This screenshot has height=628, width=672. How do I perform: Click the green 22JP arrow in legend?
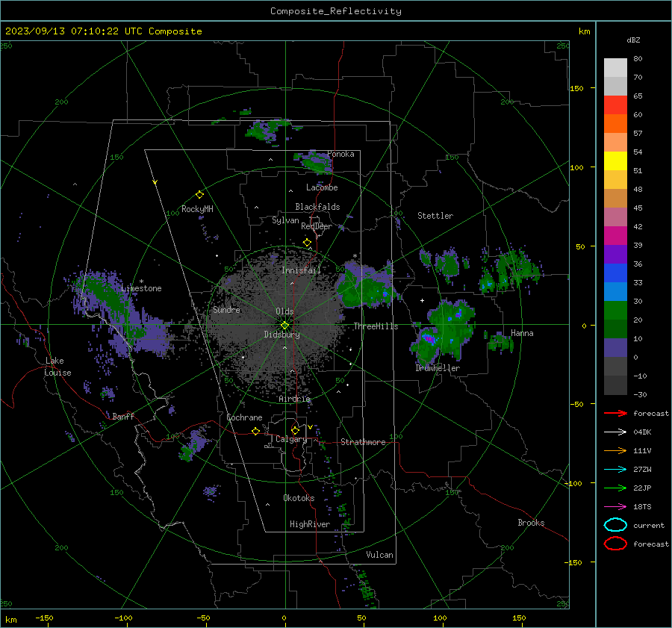(615, 488)
